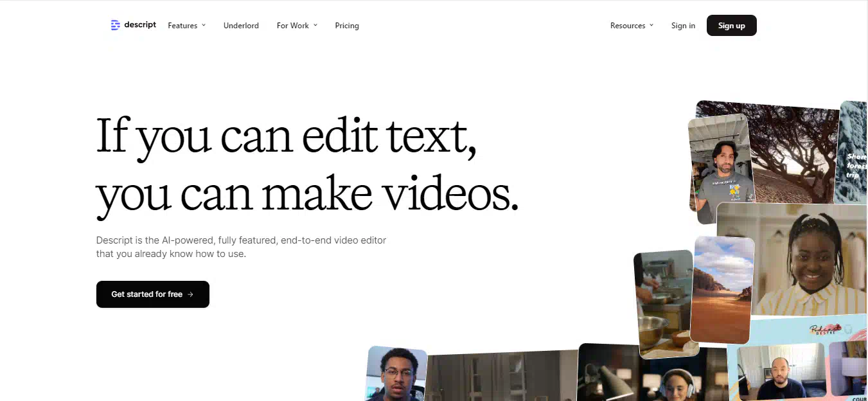
Task: Expand the For Work dropdown
Action: [297, 26]
